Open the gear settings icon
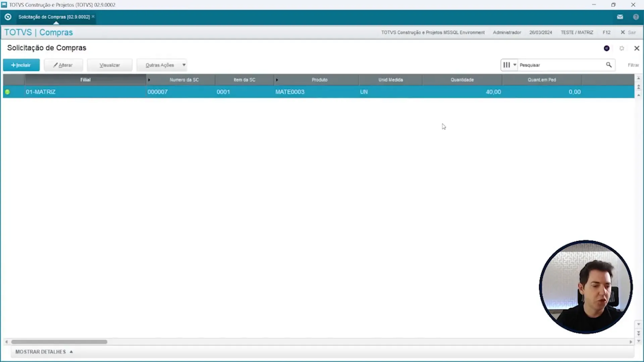644x362 pixels. click(622, 48)
